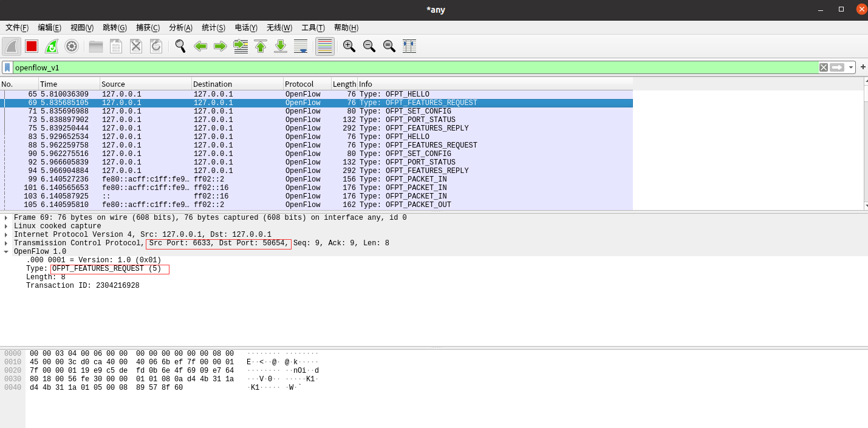Jump to the first packet
Image resolution: width=868 pixels, height=428 pixels.
(x=261, y=46)
